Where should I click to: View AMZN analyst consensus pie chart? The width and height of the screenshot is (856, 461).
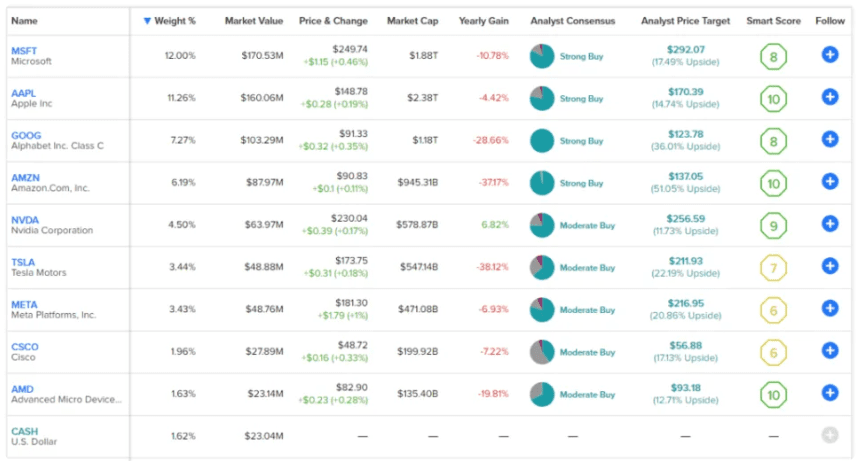(x=542, y=183)
